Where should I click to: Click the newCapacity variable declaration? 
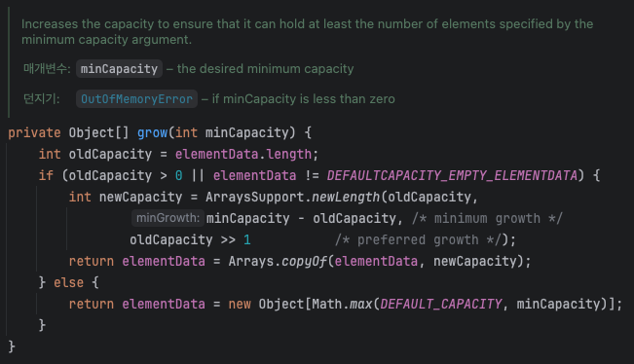(140, 197)
